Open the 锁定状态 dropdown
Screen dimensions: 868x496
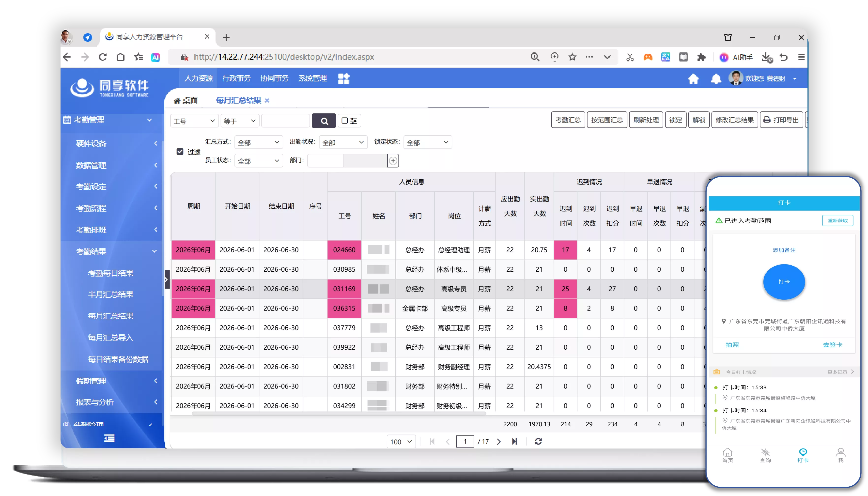coord(428,142)
